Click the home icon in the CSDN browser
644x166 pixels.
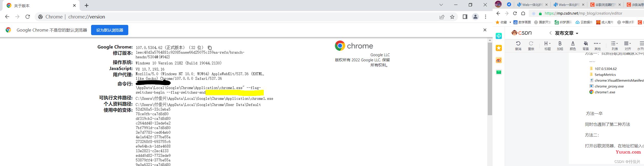point(523,13)
